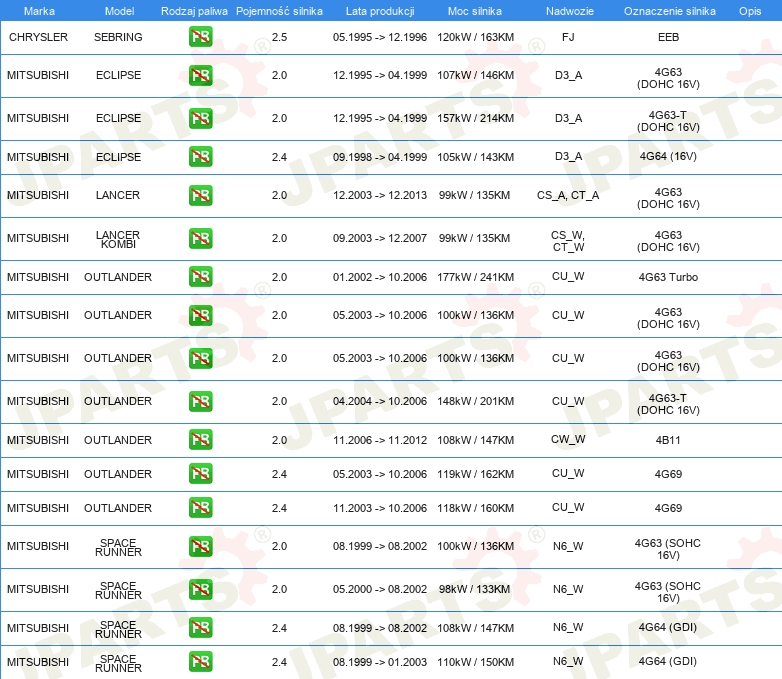The height and width of the screenshot is (679, 782).
Task: Click petrol icon in Outlander 177kW row
Action: (200, 276)
